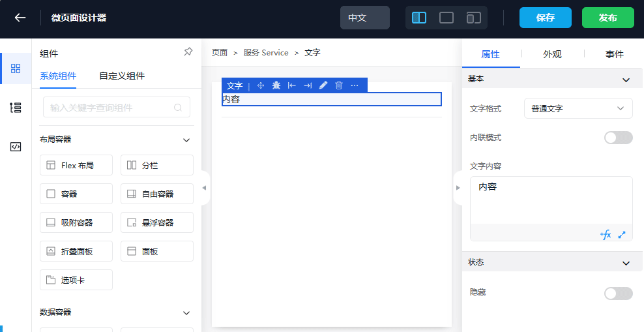Select the split-view layout mode icon
The height and width of the screenshot is (332, 644).
[419, 18]
